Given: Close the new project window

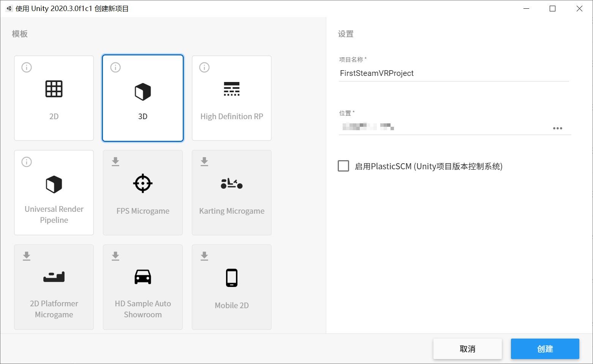Looking at the screenshot, I should pos(579,8).
